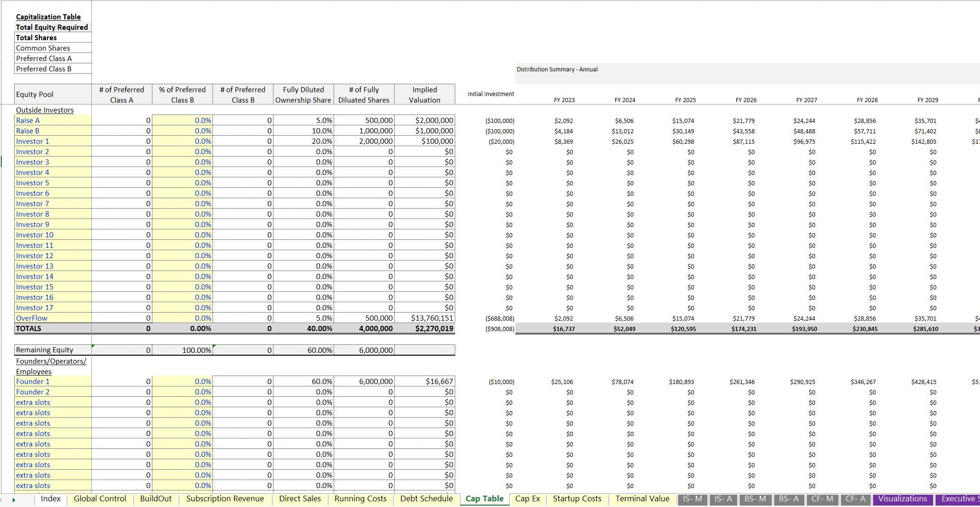Screen dimensions: 980x507
Task: Switch to the Subscription Revenue tab
Action: [x=226, y=499]
